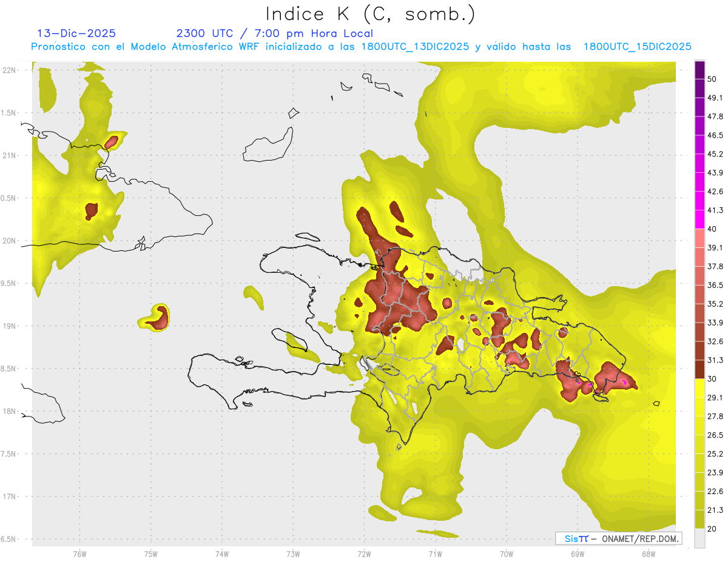
Task: Click legend value '42.6'
Action: click(x=715, y=192)
